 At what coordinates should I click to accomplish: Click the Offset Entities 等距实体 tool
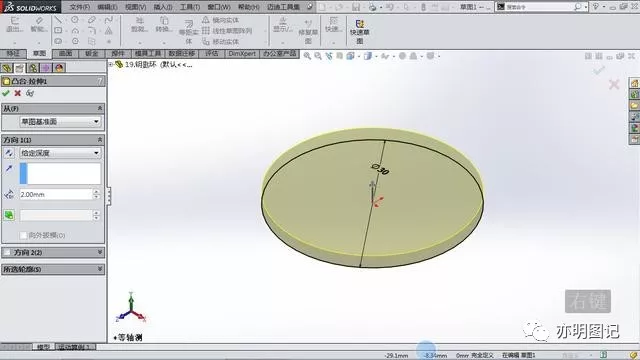tap(189, 32)
